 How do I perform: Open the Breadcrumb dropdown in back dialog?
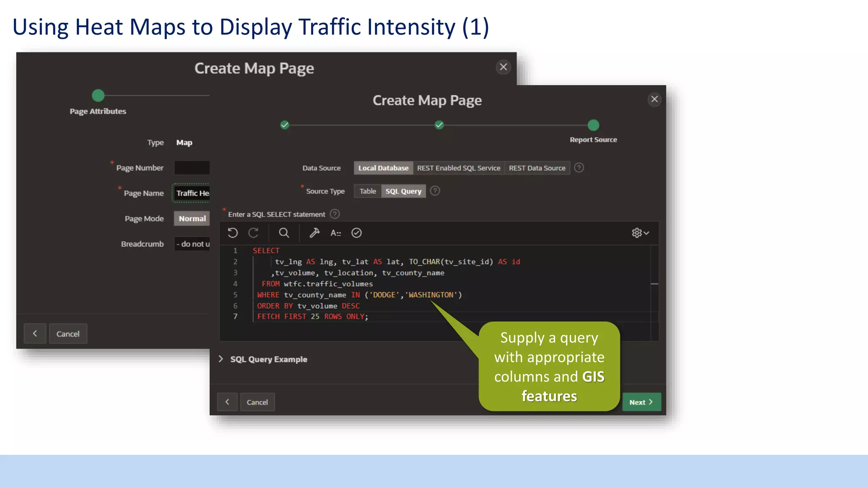pyautogui.click(x=192, y=244)
